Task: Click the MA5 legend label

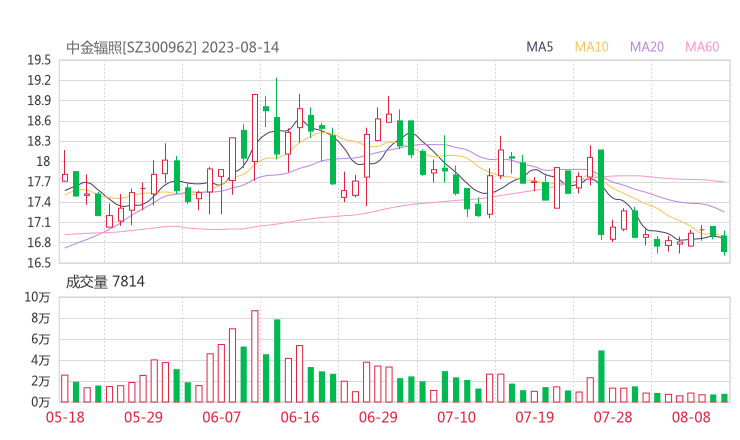Action: (539, 47)
